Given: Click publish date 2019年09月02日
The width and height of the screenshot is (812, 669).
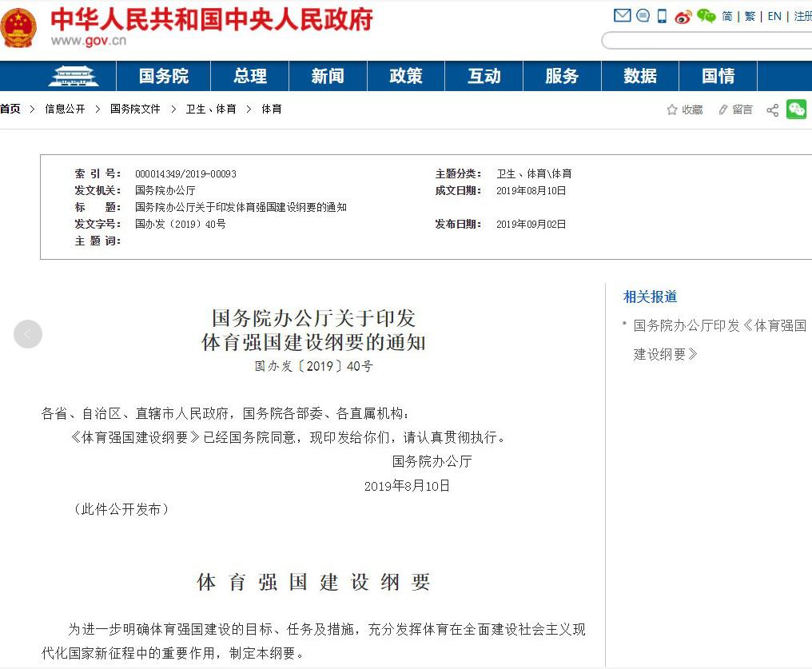Looking at the screenshot, I should [531, 225].
